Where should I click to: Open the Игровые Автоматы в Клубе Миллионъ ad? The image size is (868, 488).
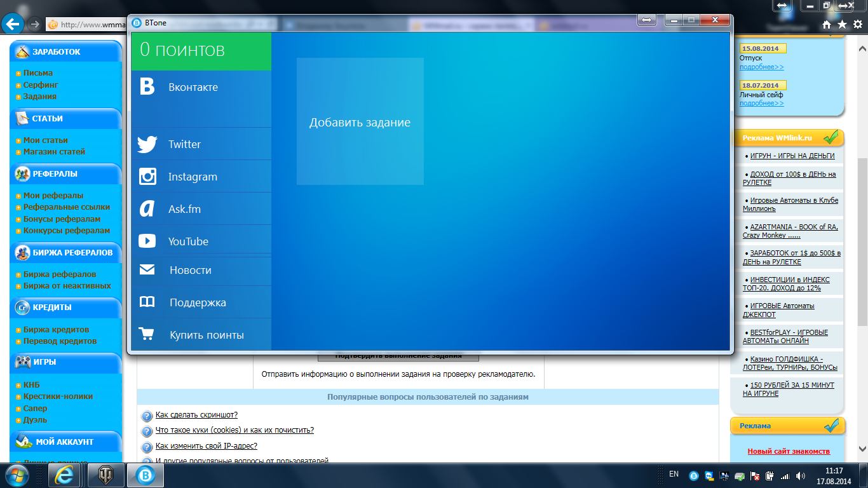point(790,204)
